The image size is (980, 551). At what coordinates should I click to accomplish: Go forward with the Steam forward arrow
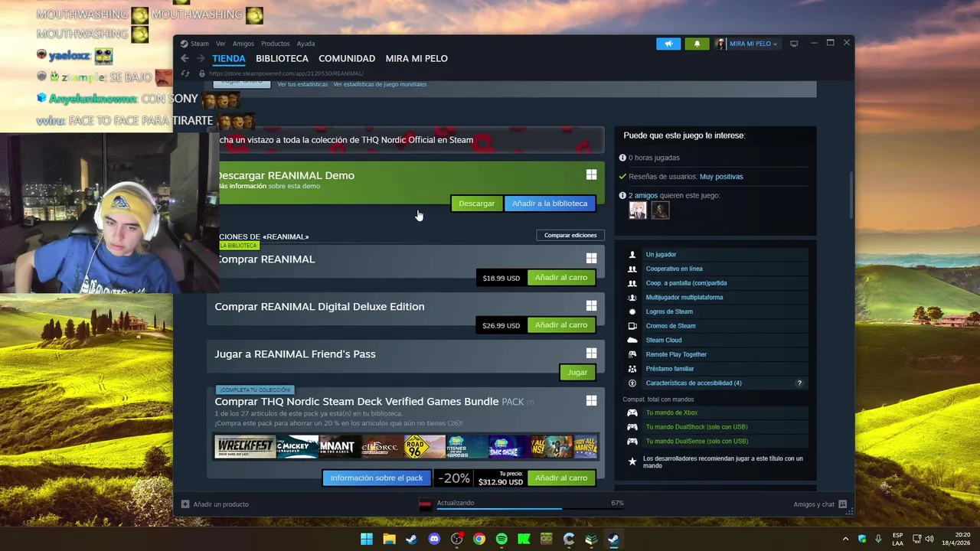201,58
